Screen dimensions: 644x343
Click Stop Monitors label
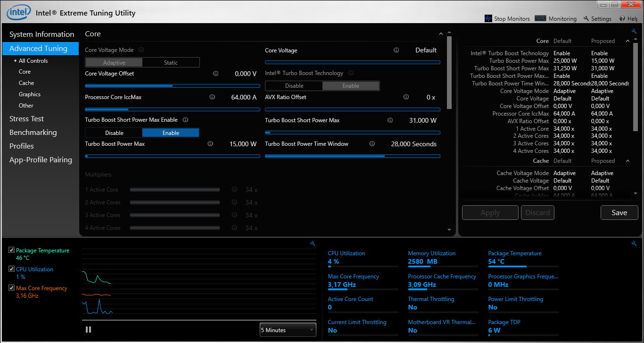(x=512, y=19)
